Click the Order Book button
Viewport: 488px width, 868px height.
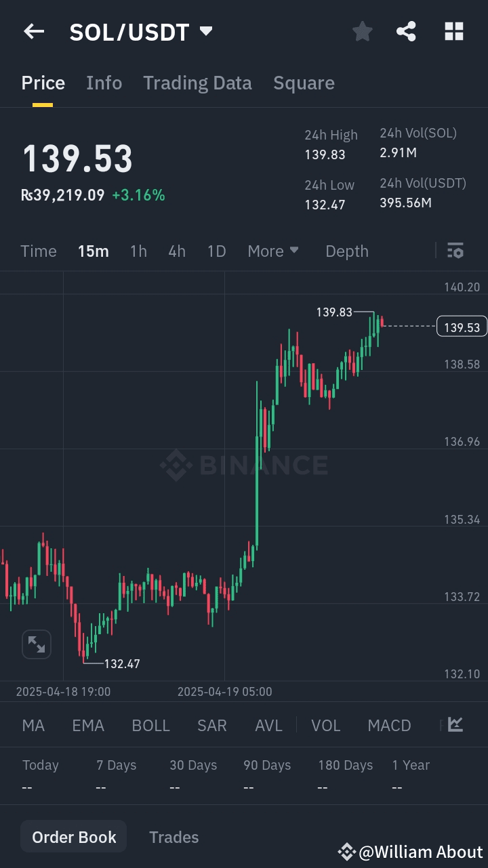(x=73, y=836)
